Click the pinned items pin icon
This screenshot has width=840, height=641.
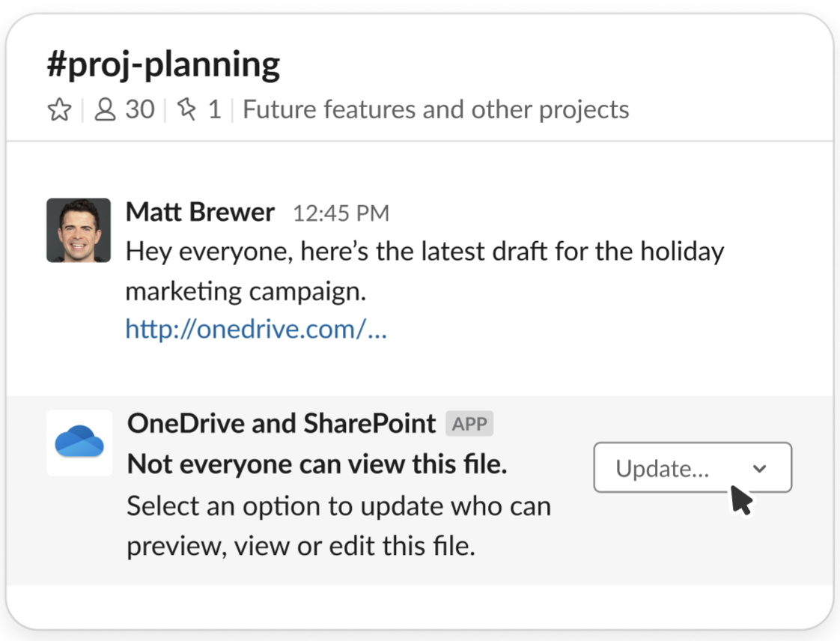click(x=186, y=111)
